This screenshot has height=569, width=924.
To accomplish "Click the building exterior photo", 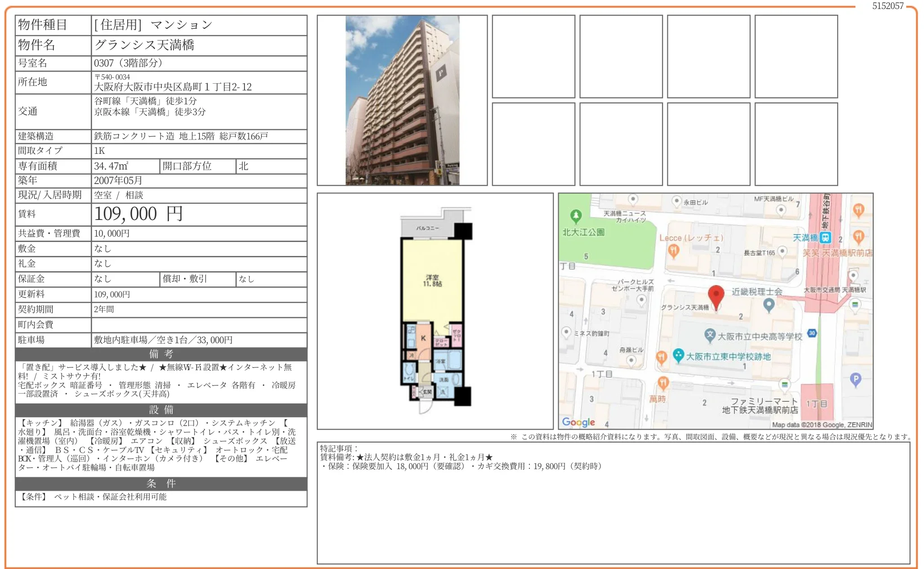I will coord(402,100).
